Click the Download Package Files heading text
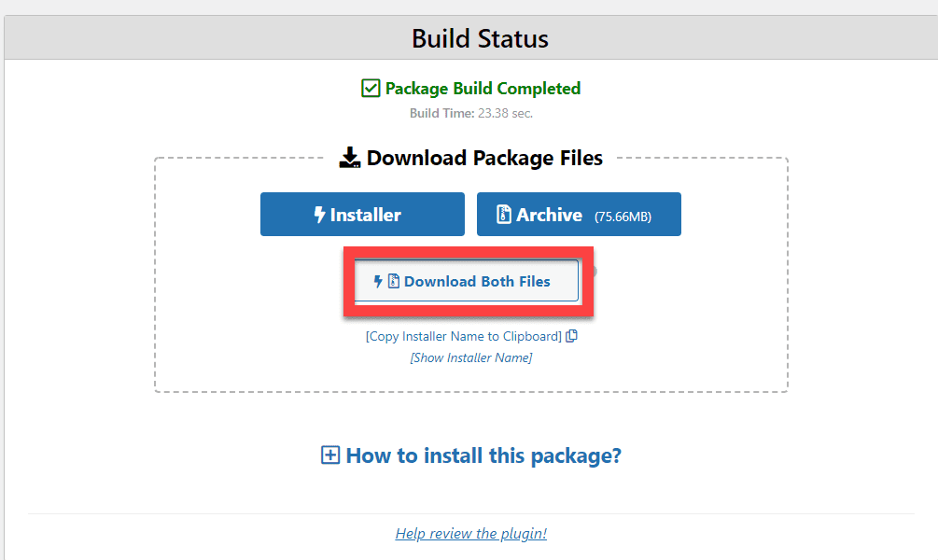This screenshot has height=560, width=938. [x=484, y=158]
